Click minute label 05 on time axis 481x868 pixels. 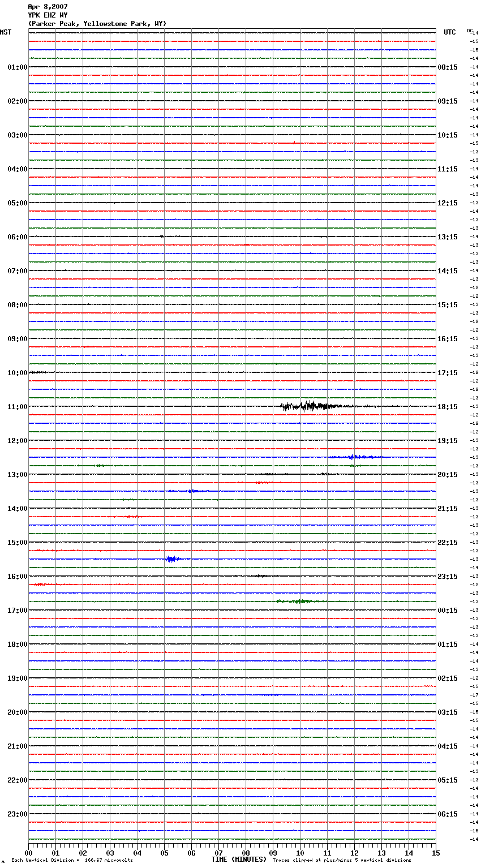click(x=164, y=853)
